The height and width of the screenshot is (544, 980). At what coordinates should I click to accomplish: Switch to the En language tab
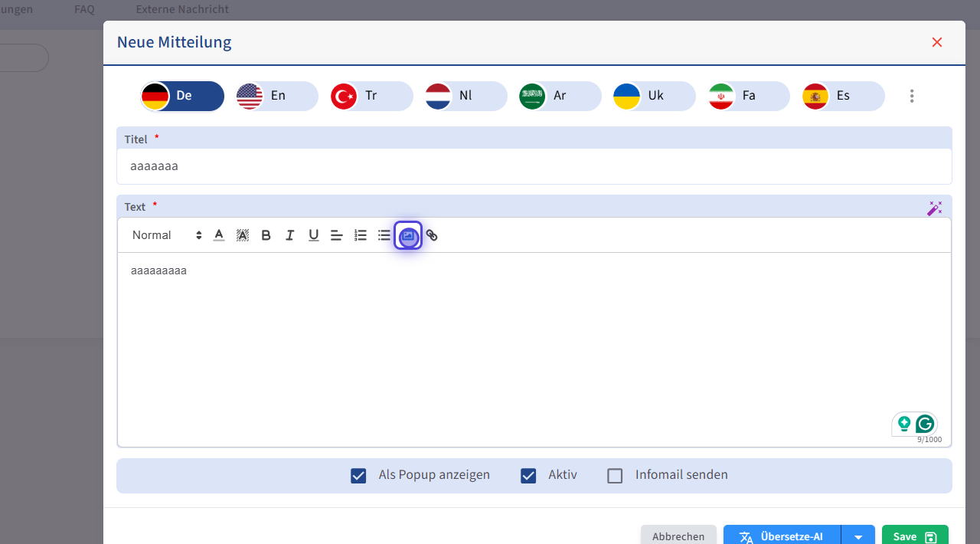pyautogui.click(x=276, y=96)
